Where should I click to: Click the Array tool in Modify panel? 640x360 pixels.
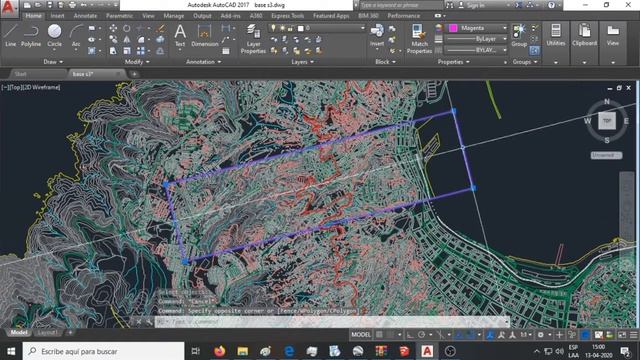click(141, 51)
